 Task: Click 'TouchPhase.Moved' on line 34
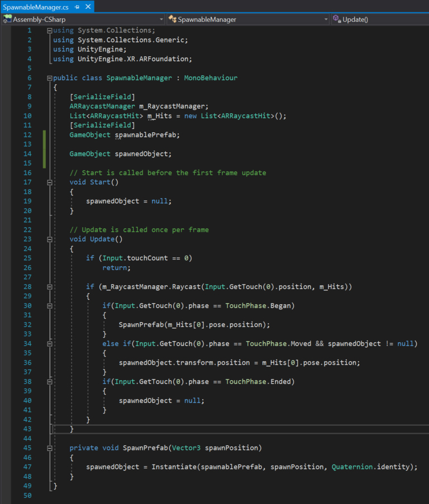(x=279, y=344)
